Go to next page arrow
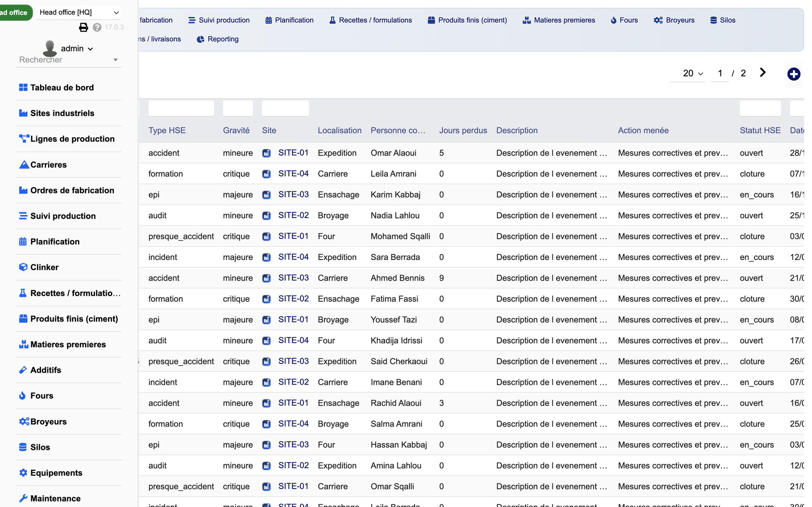 click(763, 73)
